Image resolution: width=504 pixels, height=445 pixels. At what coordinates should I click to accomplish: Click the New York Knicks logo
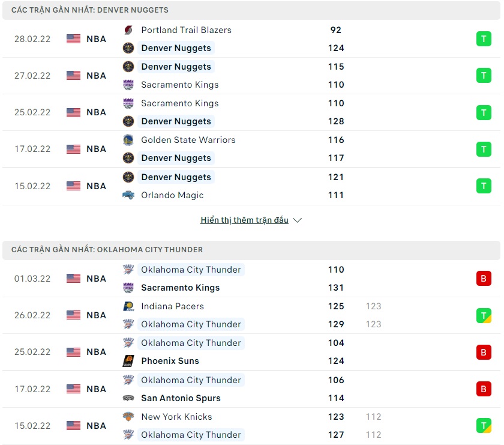tap(128, 417)
